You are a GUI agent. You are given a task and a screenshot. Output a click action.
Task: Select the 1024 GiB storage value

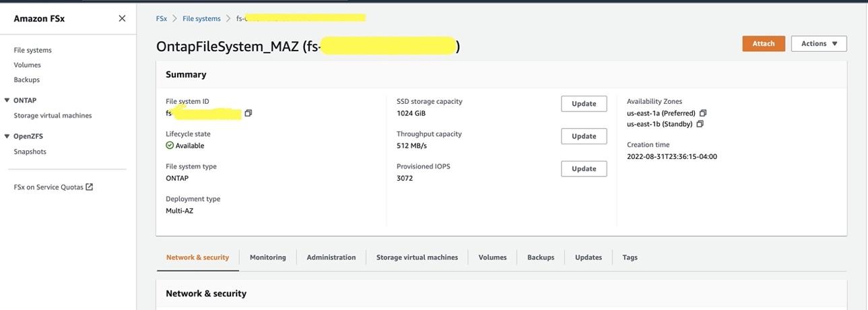(x=411, y=113)
